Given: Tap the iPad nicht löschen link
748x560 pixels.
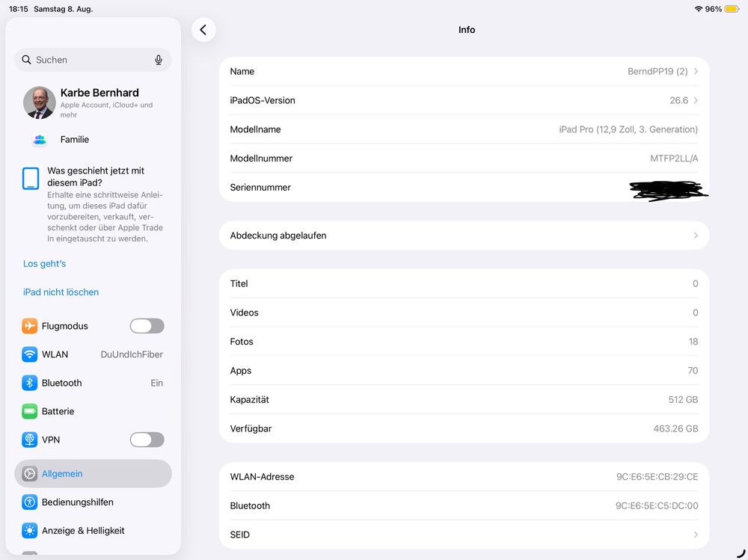Looking at the screenshot, I should click(61, 292).
